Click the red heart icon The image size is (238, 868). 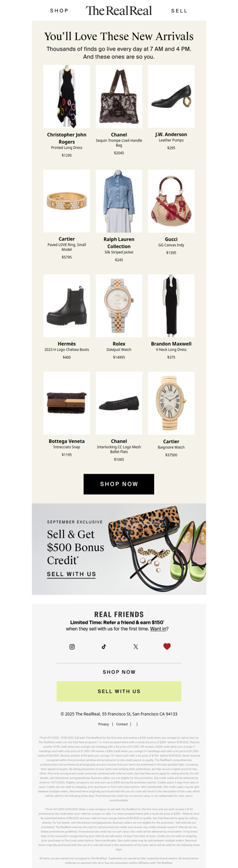pos(167,646)
